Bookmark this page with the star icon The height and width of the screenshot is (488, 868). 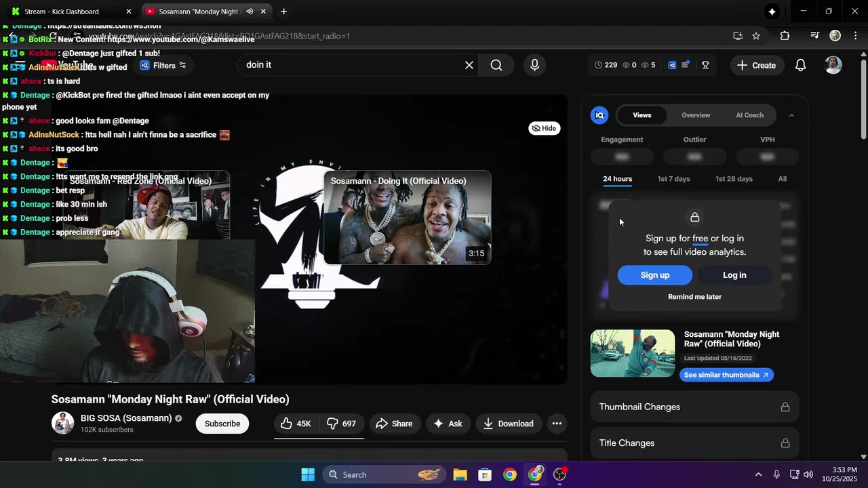756,36
